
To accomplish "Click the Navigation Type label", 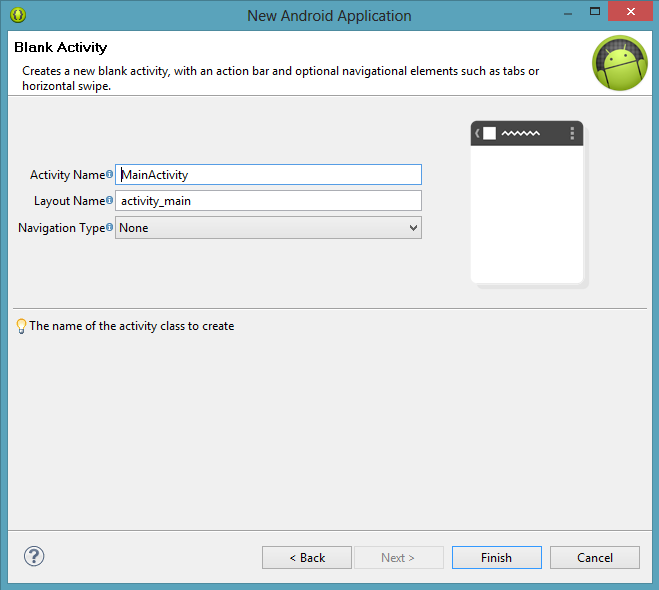I will tap(61, 228).
